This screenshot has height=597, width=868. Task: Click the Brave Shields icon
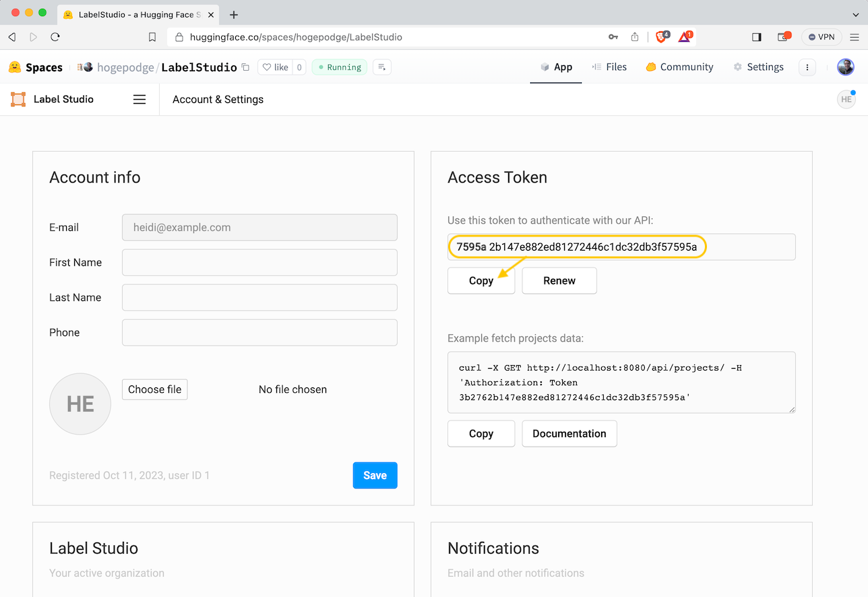661,37
